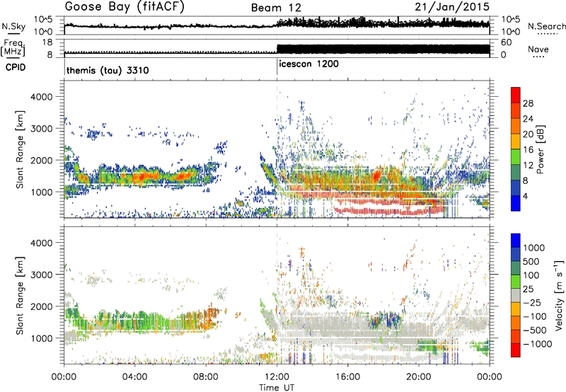The height and width of the screenshot is (392, 566).
Task: Click the gray band of the velocity colorbar
Action: pyautogui.click(x=516, y=296)
